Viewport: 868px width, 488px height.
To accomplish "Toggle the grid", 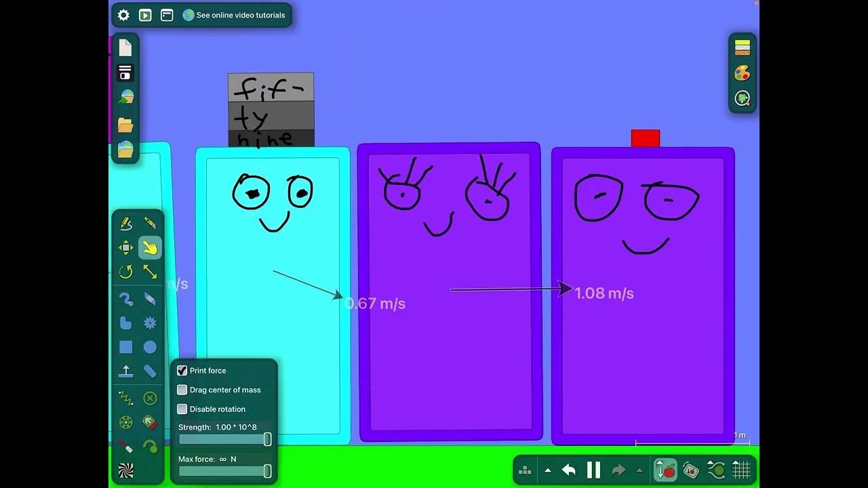I will (x=741, y=470).
